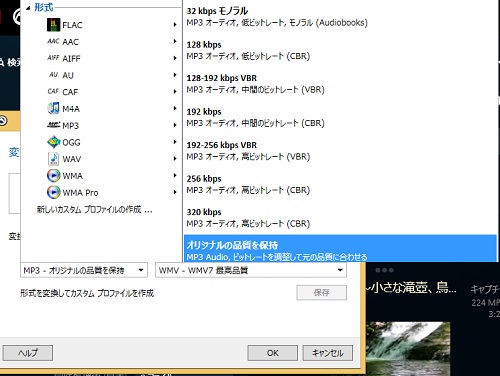Click 新しいカスタム プロファイルの作成 entry

pos(95,209)
